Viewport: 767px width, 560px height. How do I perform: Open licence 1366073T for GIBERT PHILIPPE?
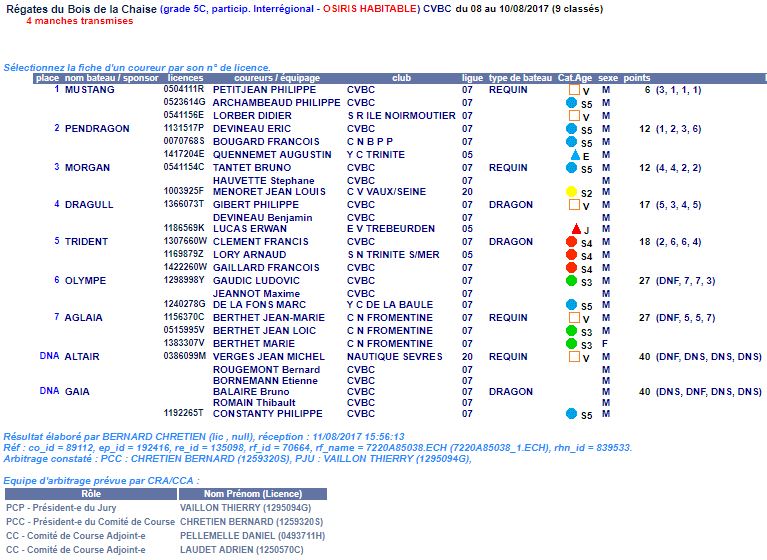tap(184, 205)
